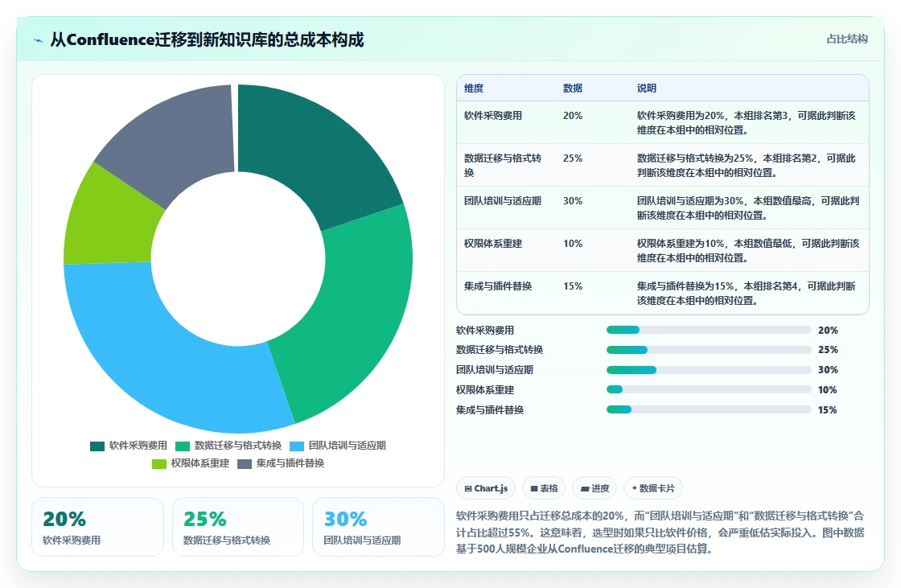
Task: Open the 25% 数据迁移与格式转换 stat card
Action: [x=238, y=527]
